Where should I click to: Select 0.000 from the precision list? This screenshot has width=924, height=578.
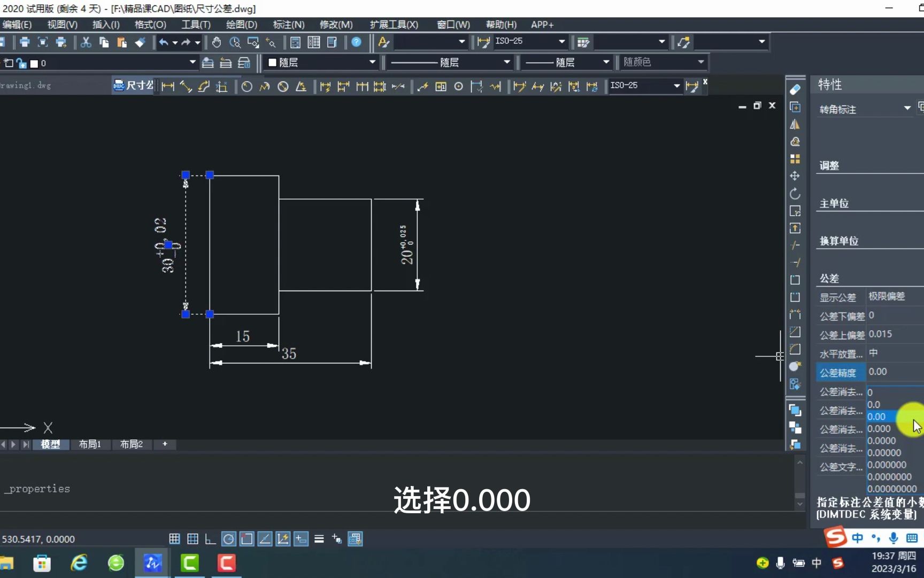coord(879,428)
